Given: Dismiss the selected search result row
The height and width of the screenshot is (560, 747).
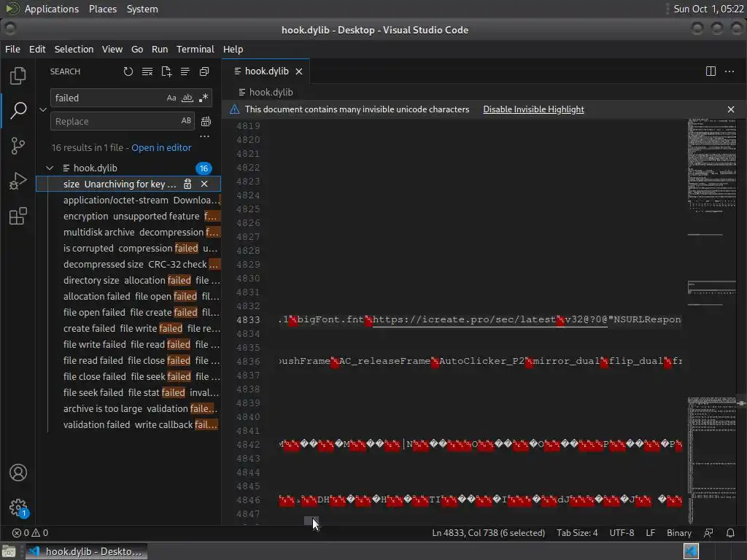Looking at the screenshot, I should [x=204, y=184].
